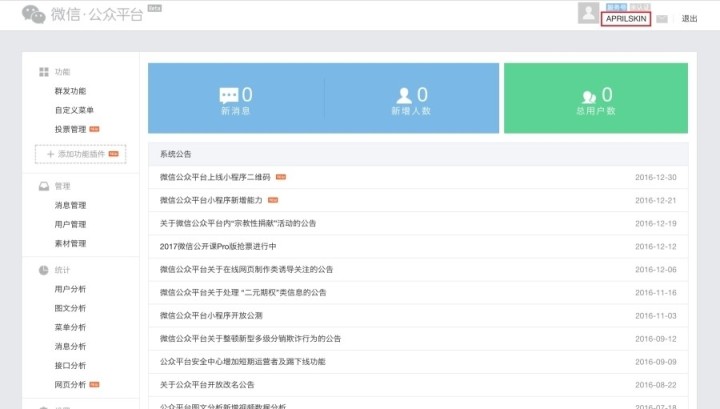Click the date 2016-08-22
The width and height of the screenshot is (720, 409).
coord(656,385)
